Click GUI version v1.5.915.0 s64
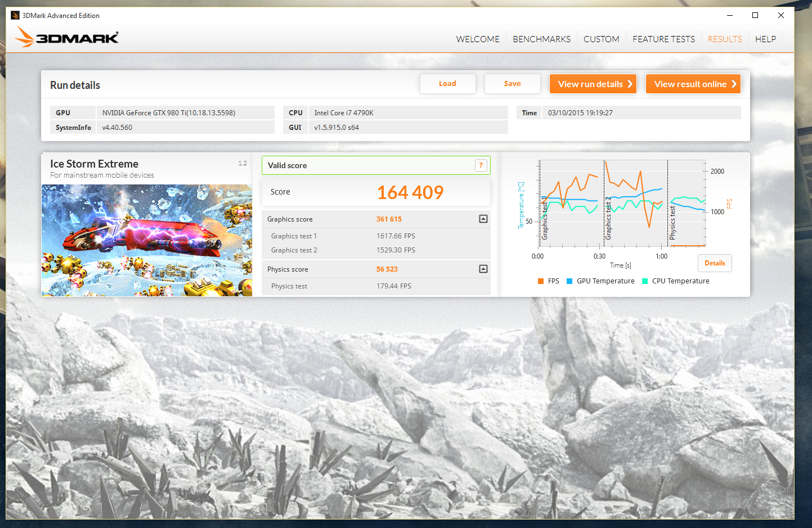812x528 pixels. click(x=337, y=128)
